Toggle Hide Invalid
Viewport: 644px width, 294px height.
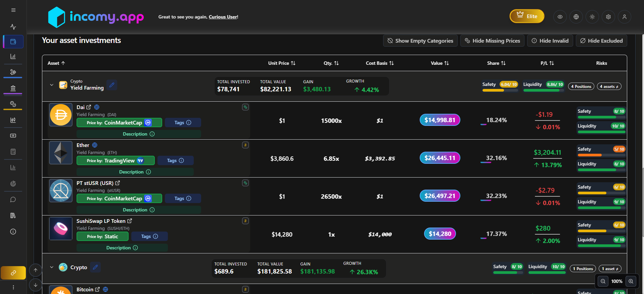tap(550, 41)
